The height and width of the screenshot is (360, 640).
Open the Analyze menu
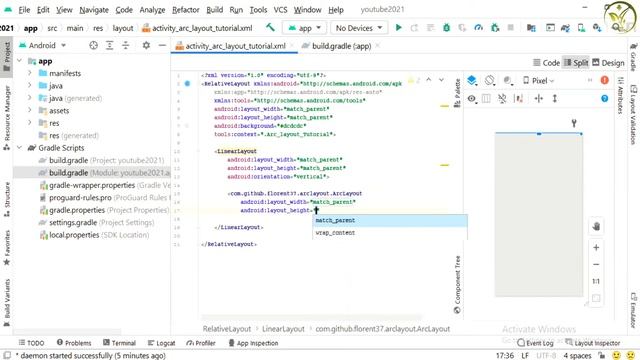pyautogui.click(x=152, y=9)
